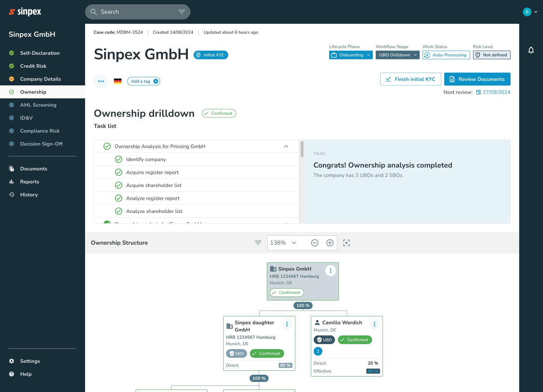This screenshot has width=543, height=392.
Task: Open search filter options icon
Action: click(182, 12)
